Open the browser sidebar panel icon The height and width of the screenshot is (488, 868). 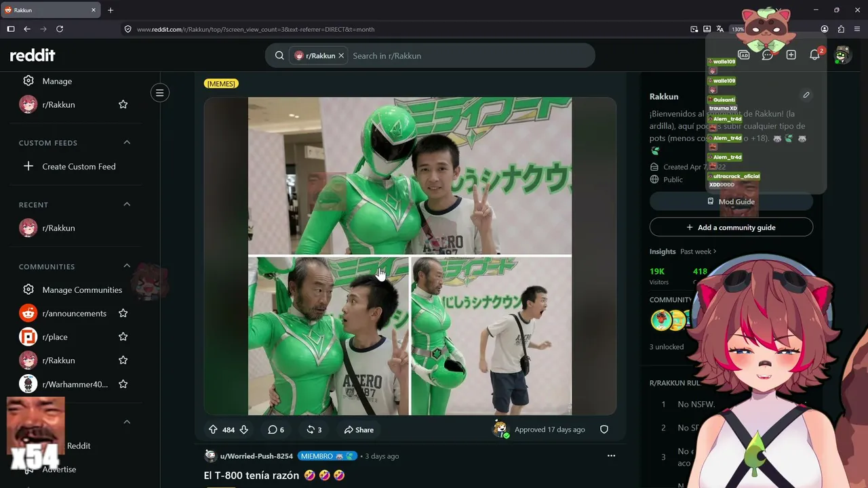(x=11, y=29)
